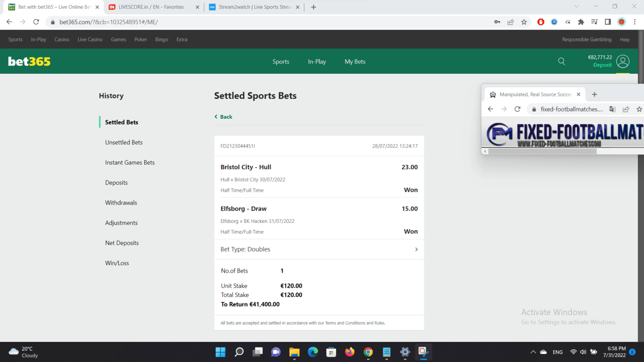The height and width of the screenshot is (362, 644).
Task: Open Bingo in top bar
Action: coord(162,39)
